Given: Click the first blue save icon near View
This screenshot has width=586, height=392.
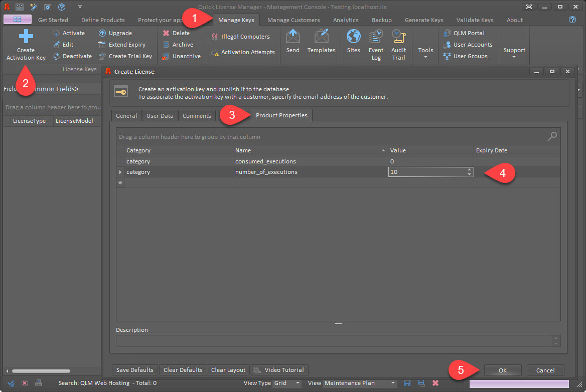Looking at the screenshot, I should click(x=407, y=383).
